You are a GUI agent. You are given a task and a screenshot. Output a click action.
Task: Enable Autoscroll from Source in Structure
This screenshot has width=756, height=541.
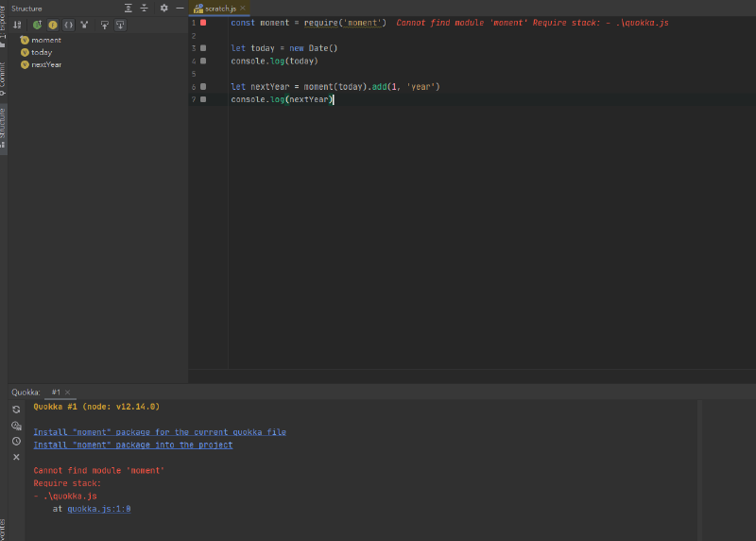120,25
